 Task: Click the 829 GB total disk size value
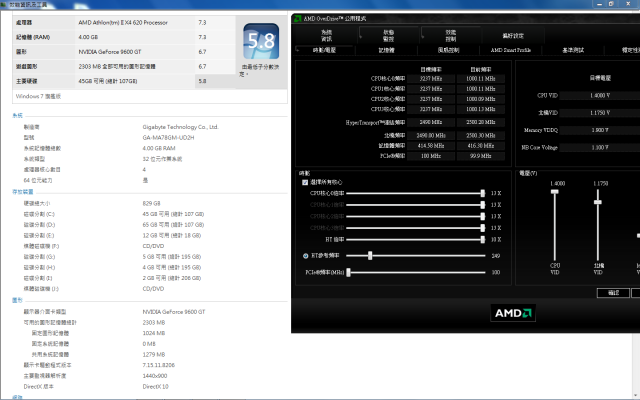coord(151,203)
